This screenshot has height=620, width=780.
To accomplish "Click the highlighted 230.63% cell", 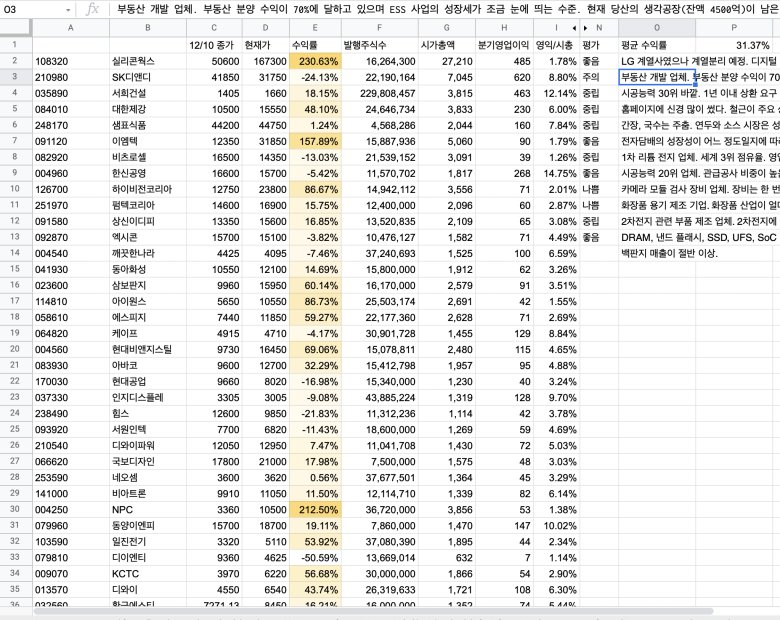I will coord(315,61).
